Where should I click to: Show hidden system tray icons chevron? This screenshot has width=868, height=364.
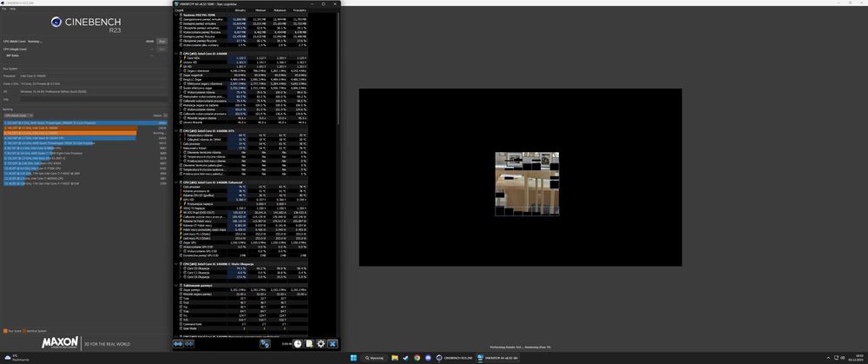828,358
